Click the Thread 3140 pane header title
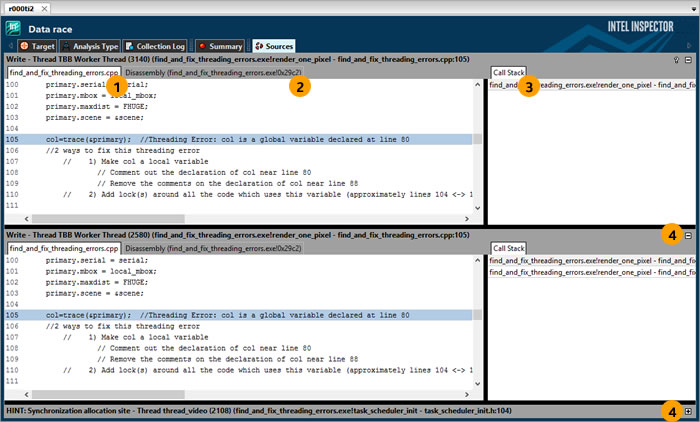Screen dimensions: 700x422 [x=238, y=59]
